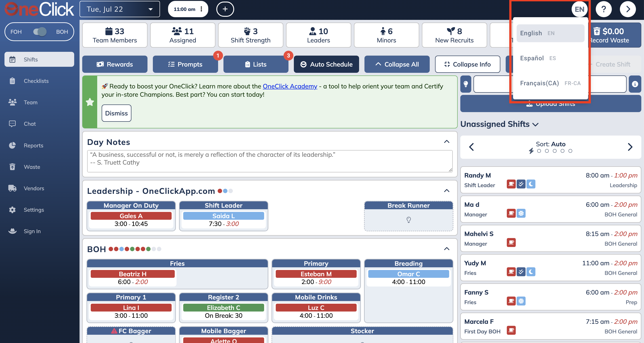Click next sort arrow
The image size is (644, 343).
[630, 147]
